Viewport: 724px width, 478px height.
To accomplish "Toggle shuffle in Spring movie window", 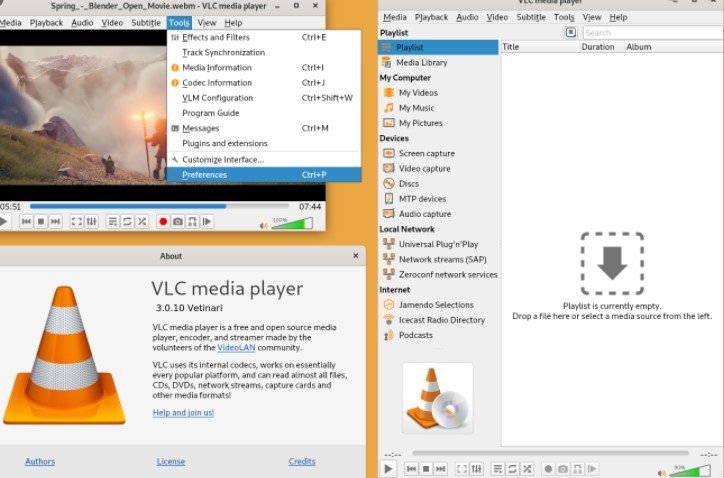I will point(142,222).
